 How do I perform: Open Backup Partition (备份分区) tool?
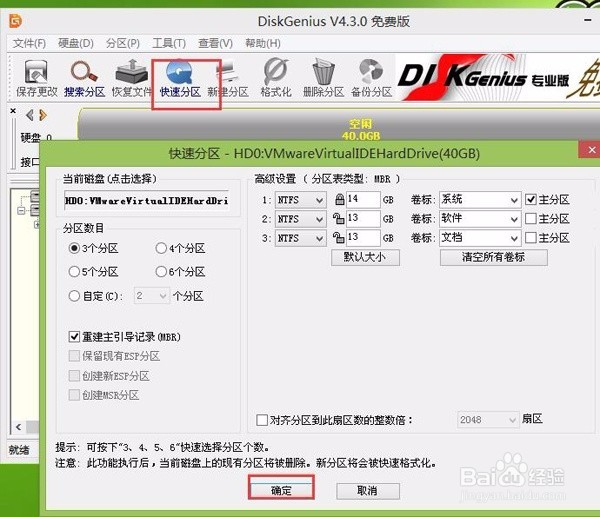pos(372,78)
